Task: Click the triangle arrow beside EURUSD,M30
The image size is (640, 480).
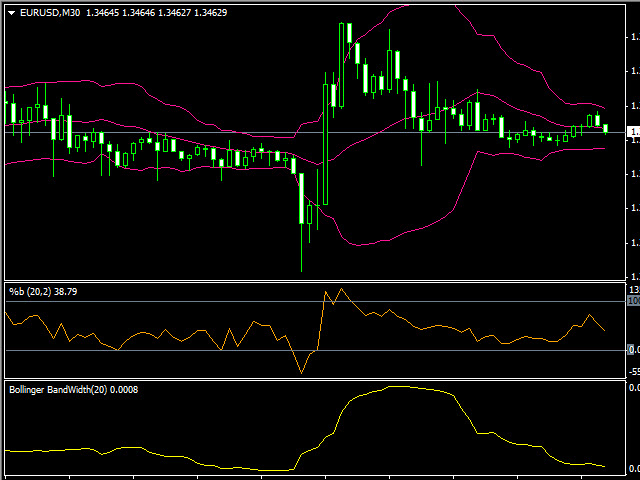Action: 11,12
